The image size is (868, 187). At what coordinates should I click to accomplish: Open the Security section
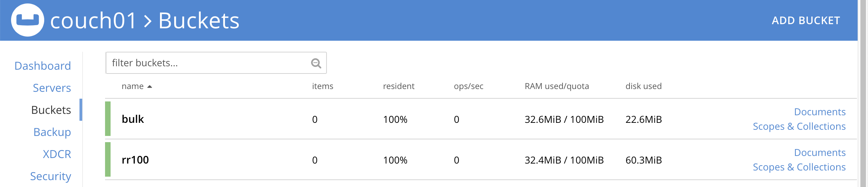[50, 176]
